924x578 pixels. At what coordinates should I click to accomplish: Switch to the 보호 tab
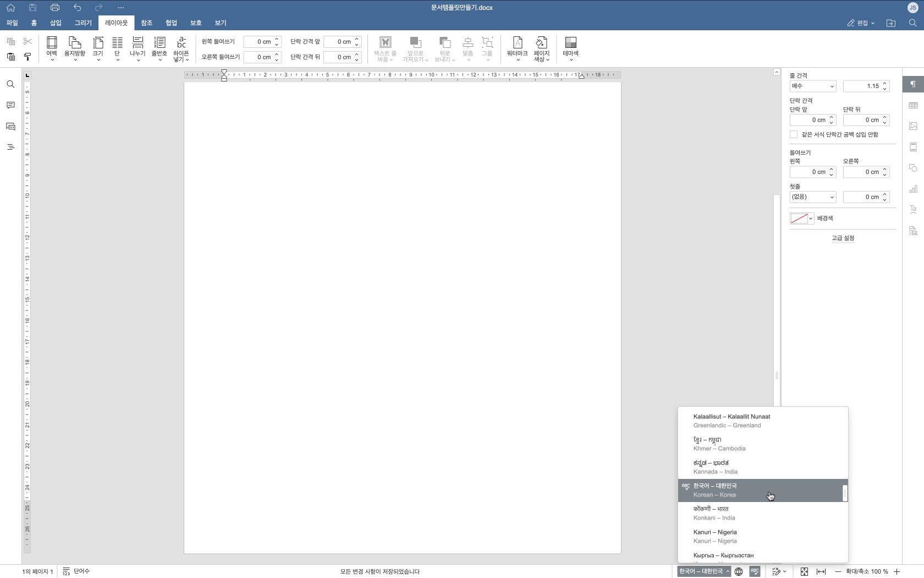click(196, 23)
